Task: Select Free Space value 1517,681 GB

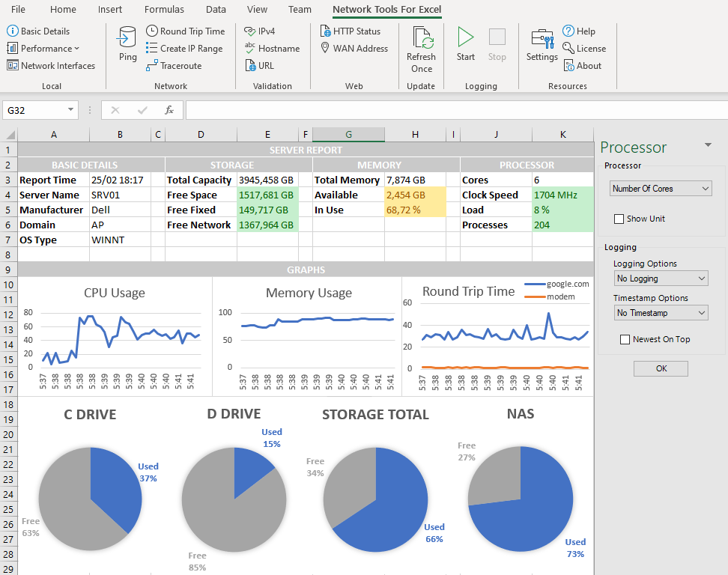Action: coord(267,195)
